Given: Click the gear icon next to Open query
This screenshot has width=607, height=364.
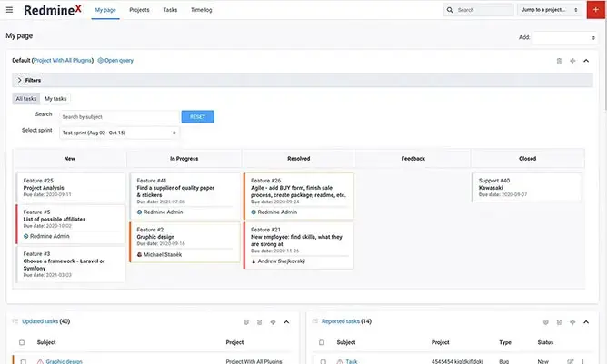Looking at the screenshot, I should coord(100,60).
